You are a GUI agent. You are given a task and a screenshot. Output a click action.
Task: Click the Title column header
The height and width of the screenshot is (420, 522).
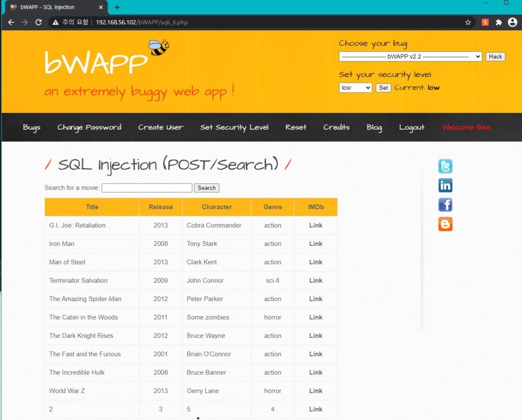point(92,207)
